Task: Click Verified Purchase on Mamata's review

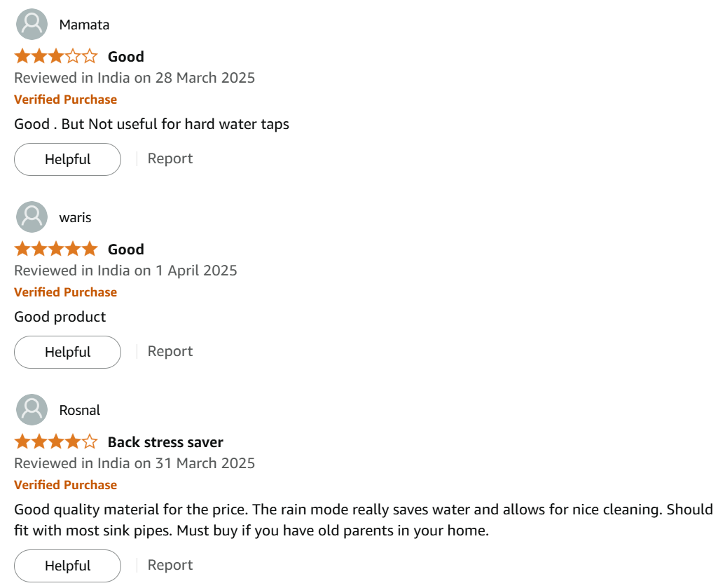Action: (x=65, y=100)
